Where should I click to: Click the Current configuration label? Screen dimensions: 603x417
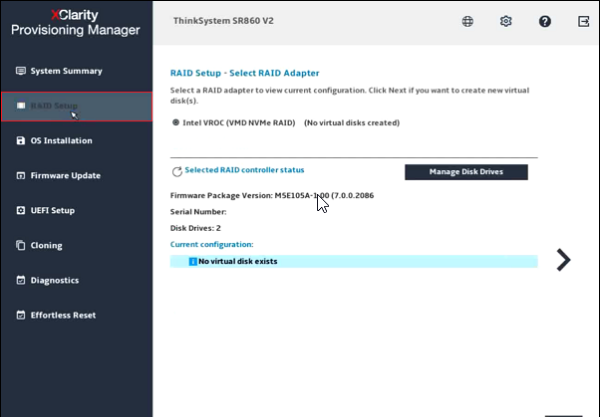click(x=212, y=244)
